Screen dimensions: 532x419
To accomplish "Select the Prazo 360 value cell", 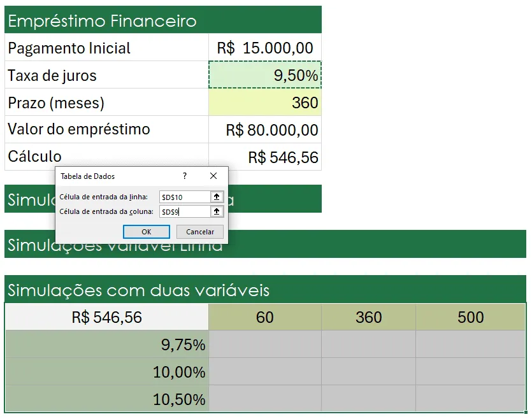I will pos(265,103).
